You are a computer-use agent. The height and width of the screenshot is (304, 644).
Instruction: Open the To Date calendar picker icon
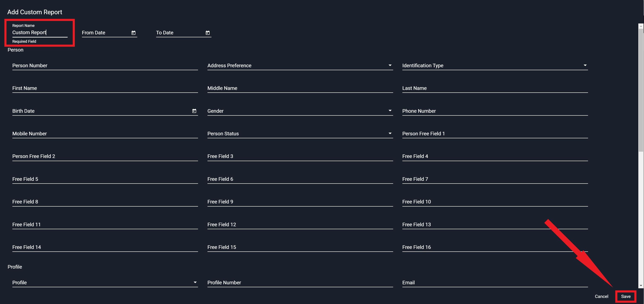coord(207,33)
